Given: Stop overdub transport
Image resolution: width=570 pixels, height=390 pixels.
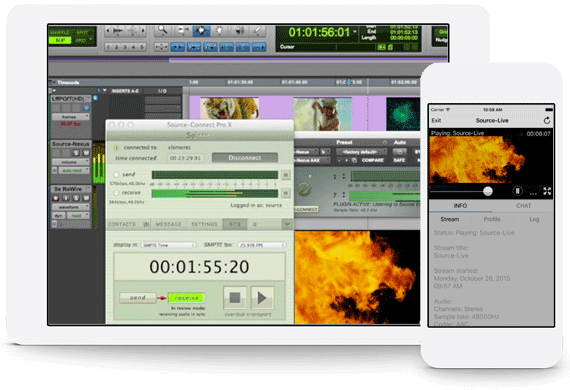Looking at the screenshot, I should pyautogui.click(x=234, y=298).
